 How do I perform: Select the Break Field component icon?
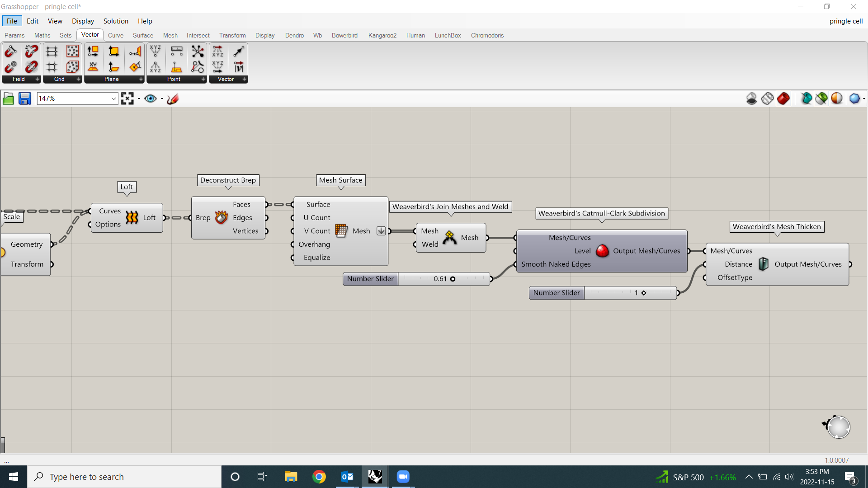32,51
